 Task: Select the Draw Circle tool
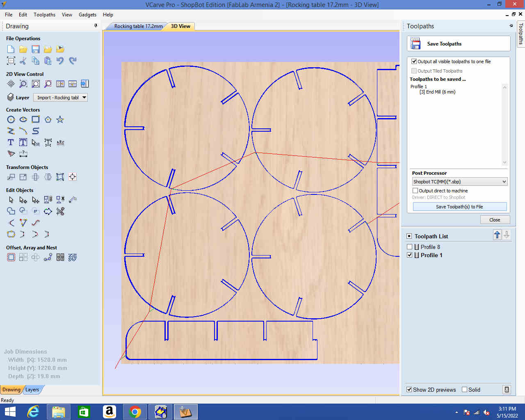(x=11, y=119)
